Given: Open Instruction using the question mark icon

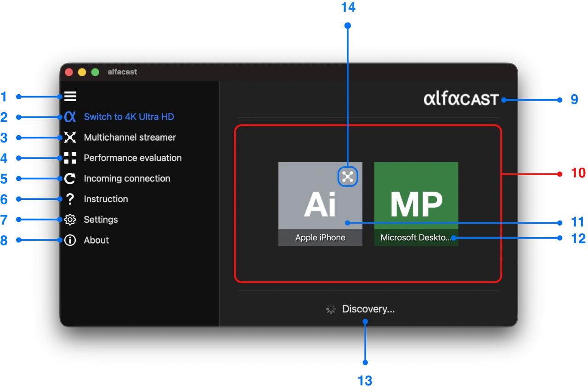Looking at the screenshot, I should [70, 199].
